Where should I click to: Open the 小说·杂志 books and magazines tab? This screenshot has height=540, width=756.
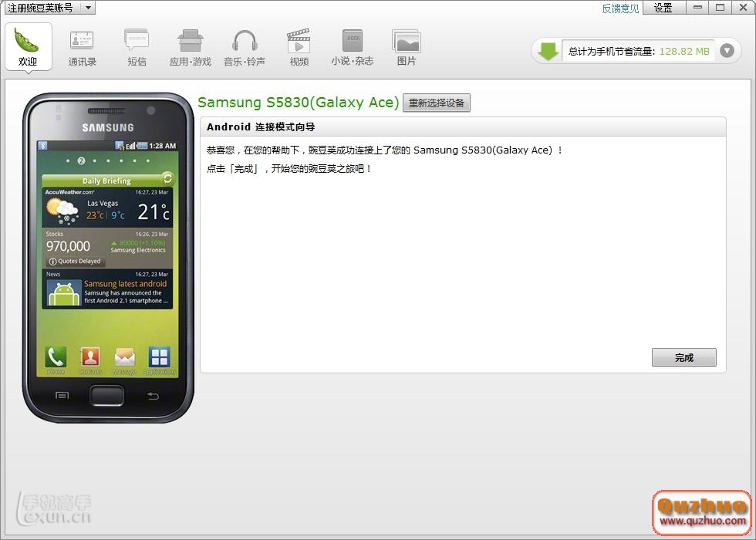353,48
